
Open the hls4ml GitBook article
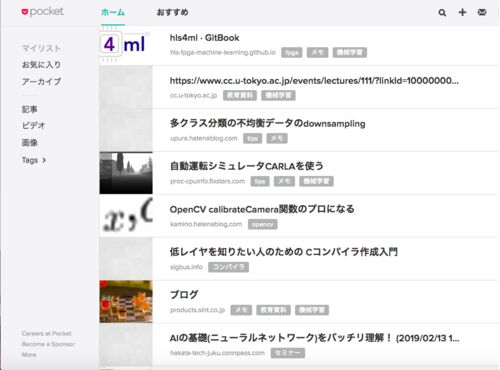204,38
